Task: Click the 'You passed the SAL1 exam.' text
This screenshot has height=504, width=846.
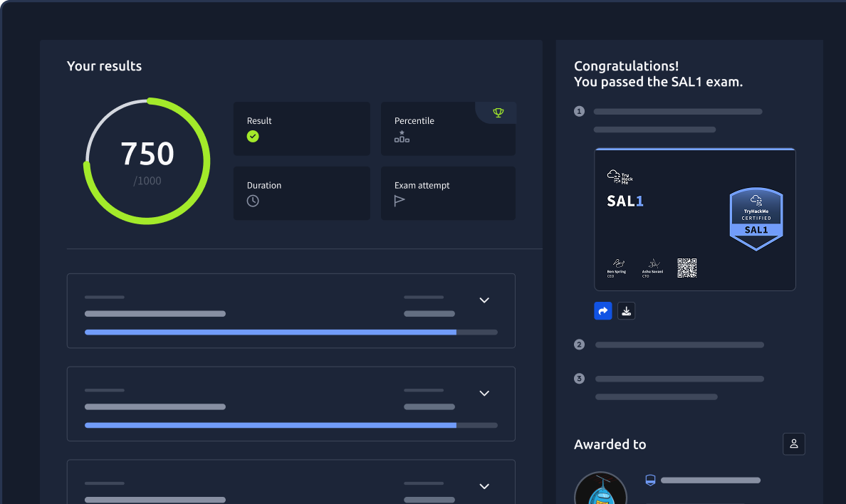Action: coord(658,82)
